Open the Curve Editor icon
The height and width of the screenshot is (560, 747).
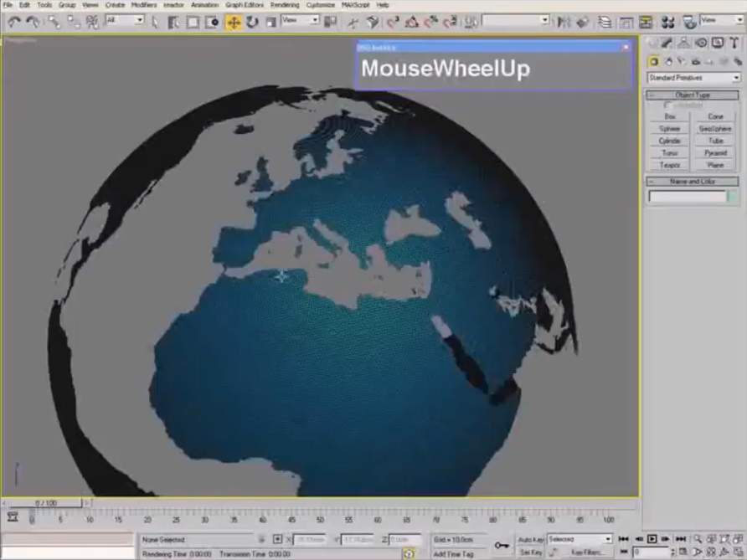pyautogui.click(x=626, y=22)
